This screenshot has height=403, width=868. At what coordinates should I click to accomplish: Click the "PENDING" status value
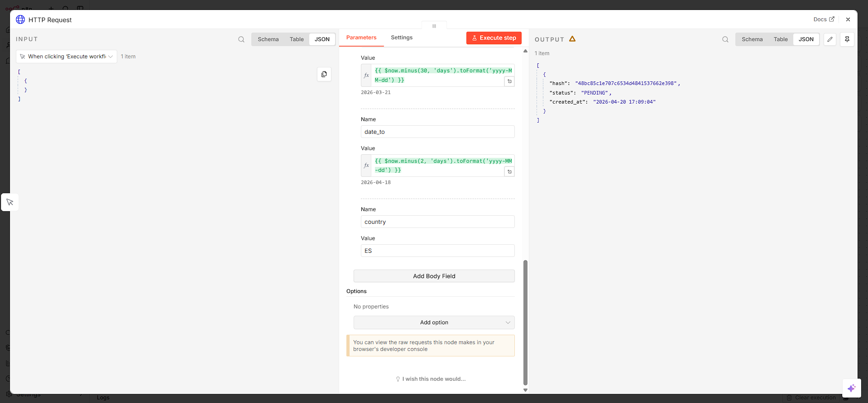(x=595, y=93)
